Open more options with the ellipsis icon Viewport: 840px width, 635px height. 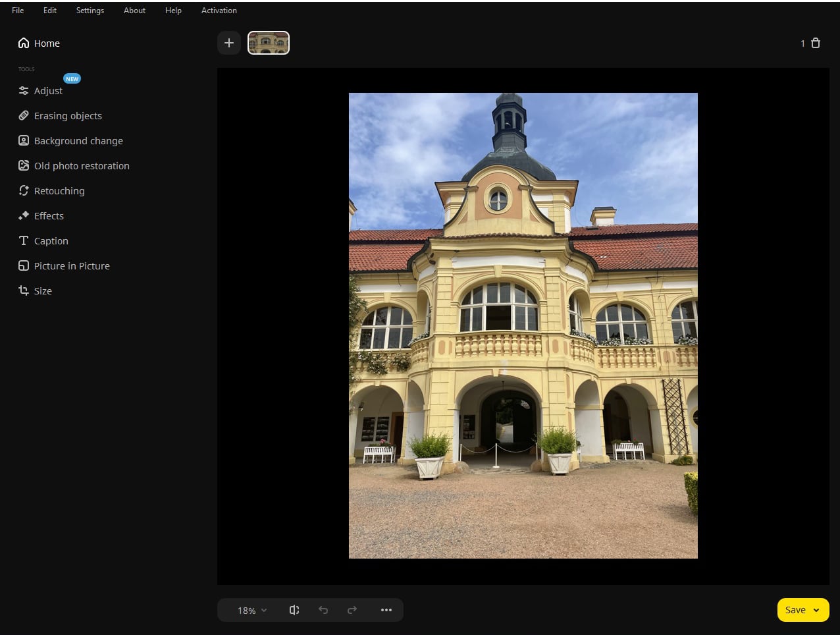tap(386, 610)
